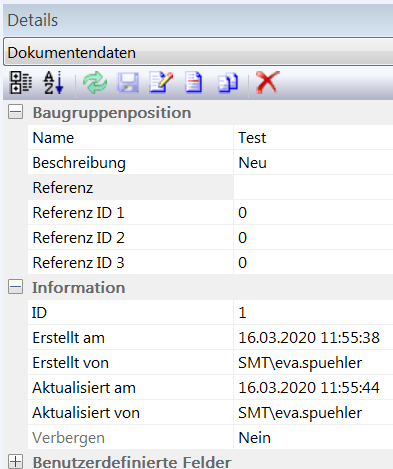393x469 pixels.
Task: Open the Dokumentendaten dropdown
Action: pos(198,52)
